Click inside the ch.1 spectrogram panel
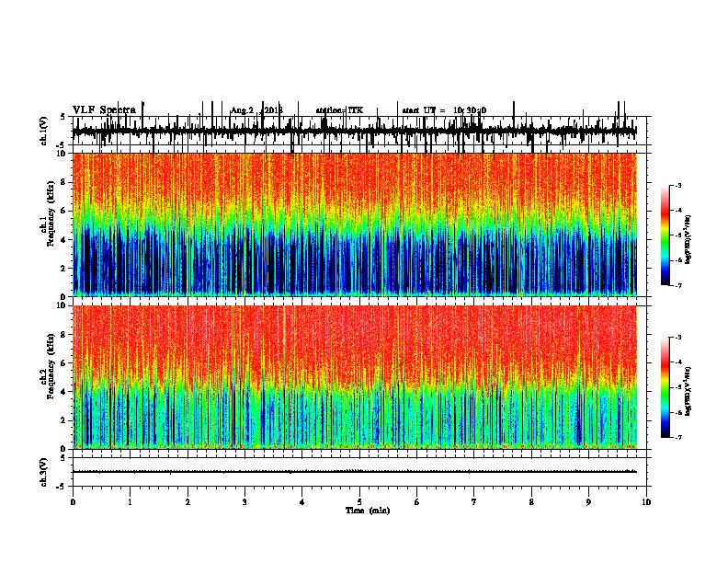 (355, 224)
